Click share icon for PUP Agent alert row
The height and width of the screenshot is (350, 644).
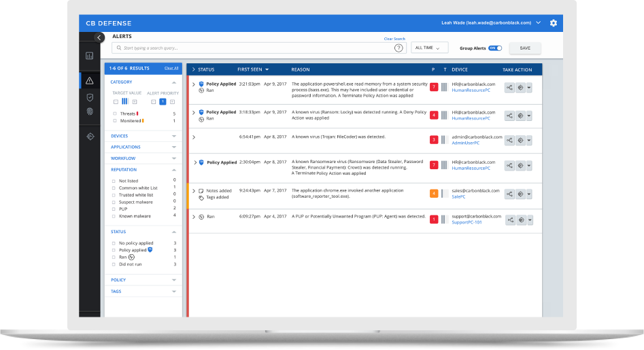coord(510,220)
